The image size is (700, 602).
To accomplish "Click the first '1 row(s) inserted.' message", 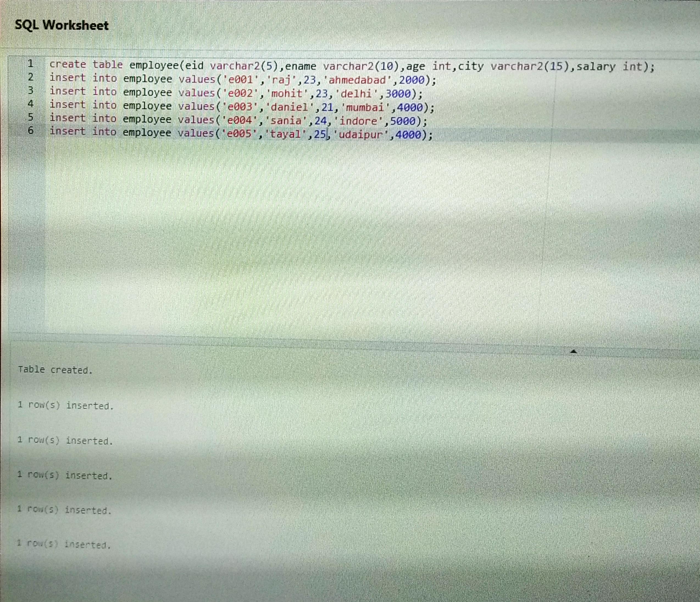I will click(66, 405).
